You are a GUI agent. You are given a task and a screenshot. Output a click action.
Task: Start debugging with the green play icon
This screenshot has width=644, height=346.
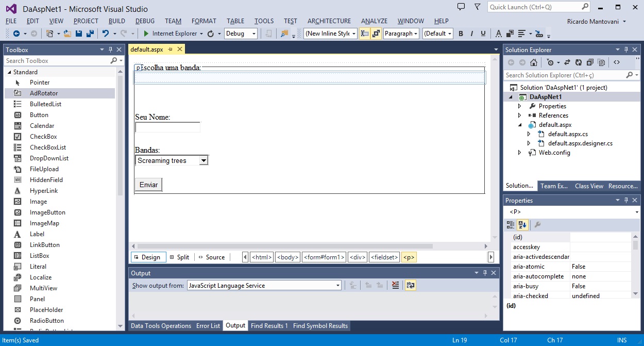pyautogui.click(x=146, y=34)
